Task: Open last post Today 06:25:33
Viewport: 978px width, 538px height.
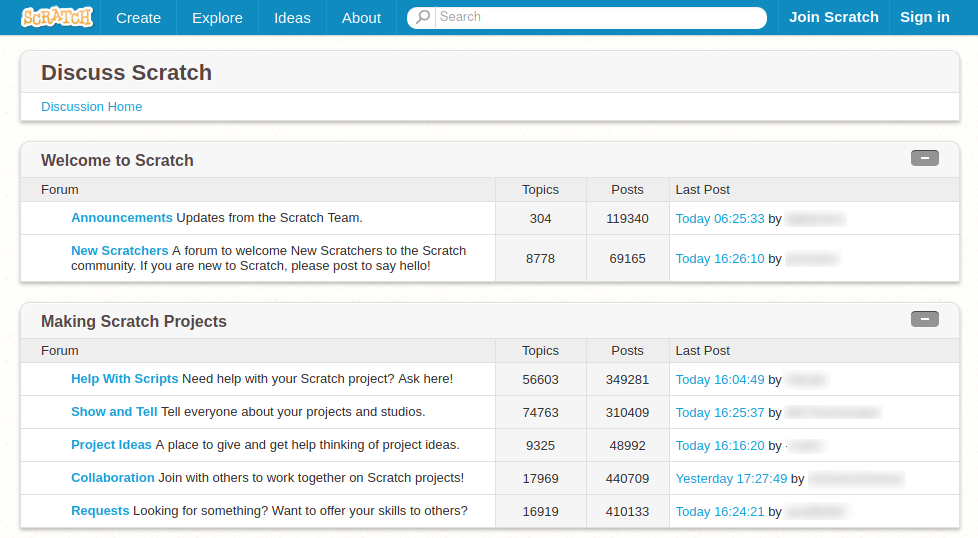Action: (x=720, y=219)
